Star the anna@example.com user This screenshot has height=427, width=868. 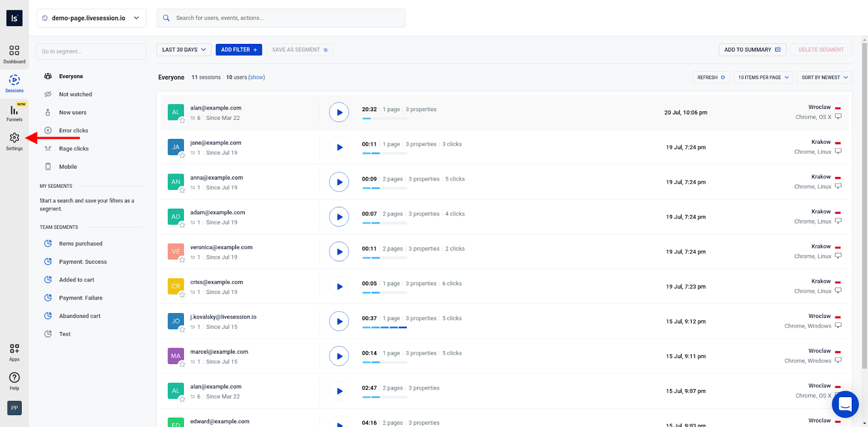pos(182,190)
